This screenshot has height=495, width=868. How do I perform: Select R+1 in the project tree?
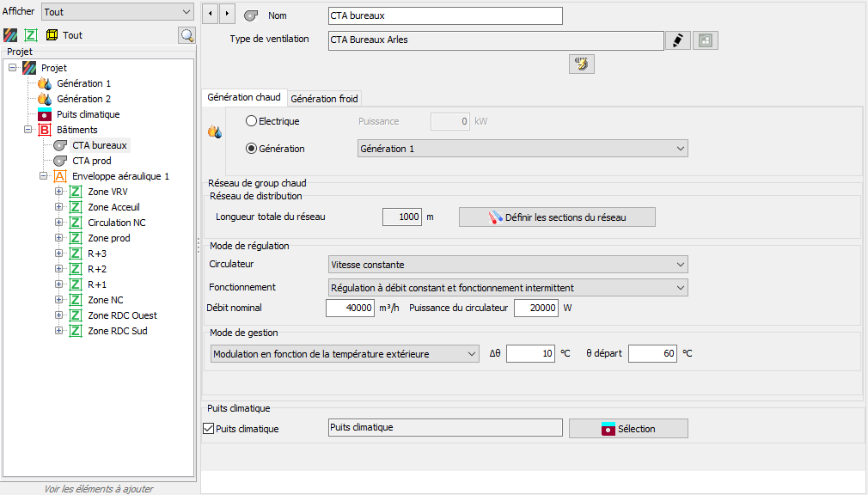pyautogui.click(x=97, y=284)
